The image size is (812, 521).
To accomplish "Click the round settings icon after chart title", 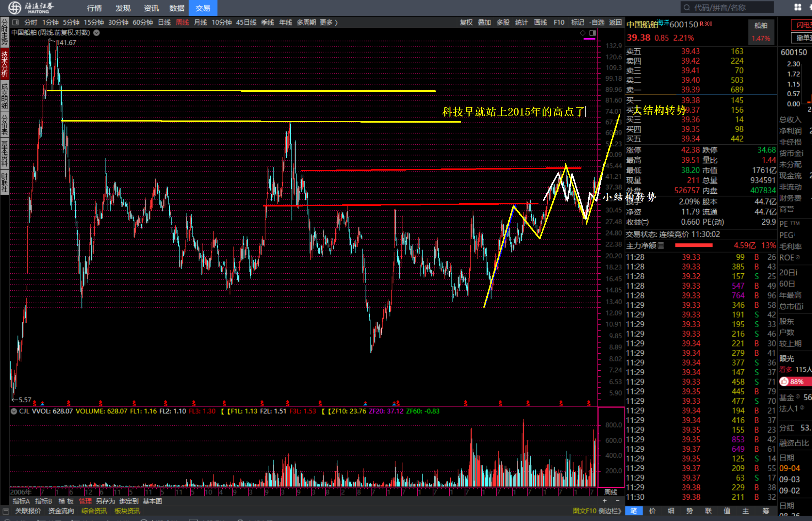I will point(97,33).
